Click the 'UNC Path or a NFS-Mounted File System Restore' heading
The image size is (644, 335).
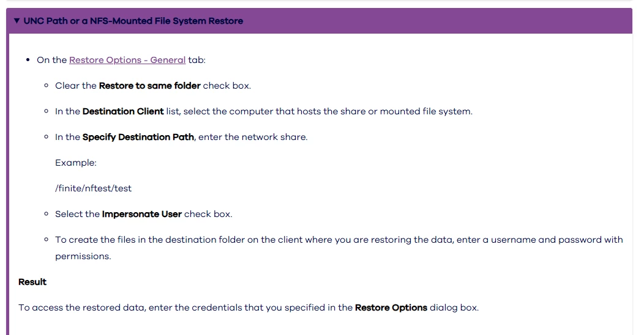(133, 21)
